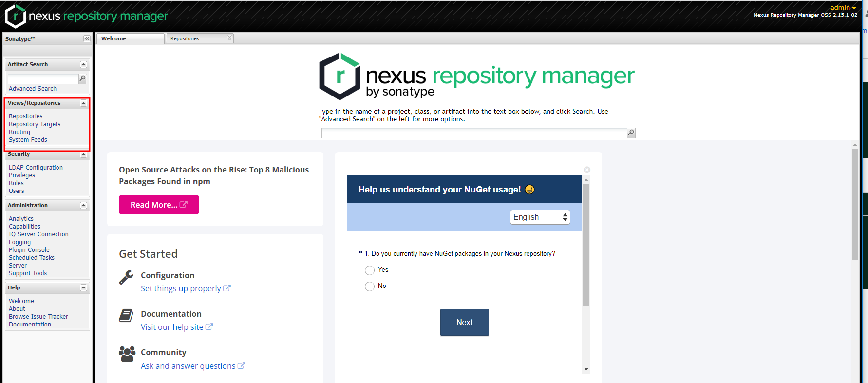This screenshot has height=383, width=868.
Task: Open the Routing link
Action: click(x=19, y=132)
